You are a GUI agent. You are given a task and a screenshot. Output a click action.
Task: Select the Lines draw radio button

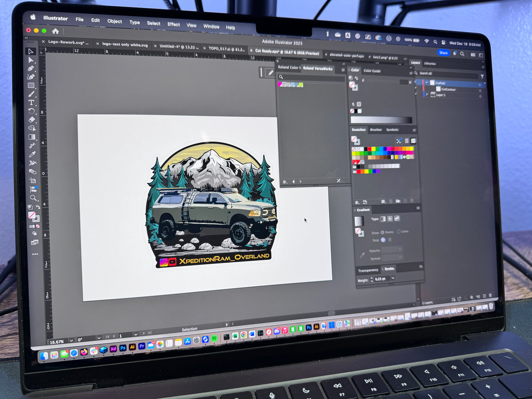pyautogui.click(x=399, y=232)
